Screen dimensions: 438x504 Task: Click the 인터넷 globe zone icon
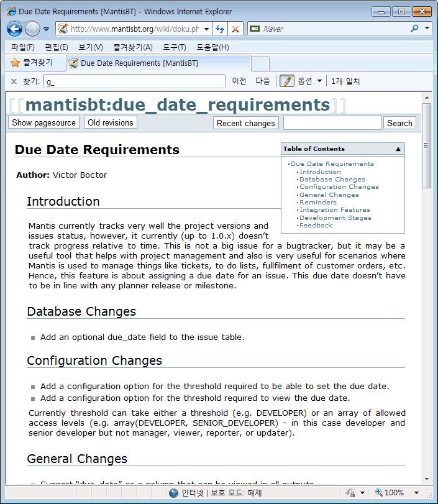173,493
